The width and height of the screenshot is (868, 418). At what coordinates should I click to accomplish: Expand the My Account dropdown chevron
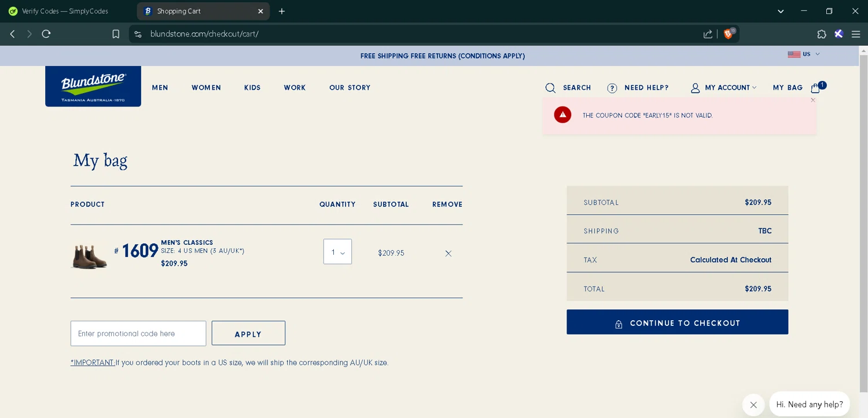(x=754, y=88)
